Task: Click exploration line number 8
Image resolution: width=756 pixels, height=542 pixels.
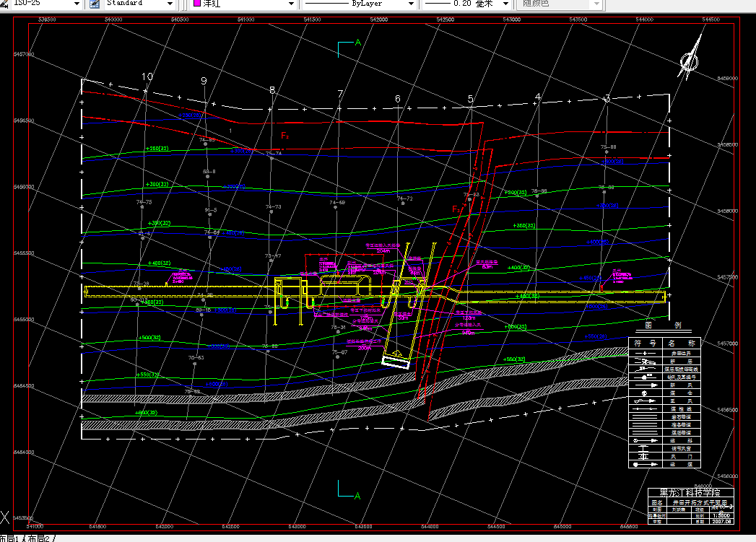Action: 272,89
